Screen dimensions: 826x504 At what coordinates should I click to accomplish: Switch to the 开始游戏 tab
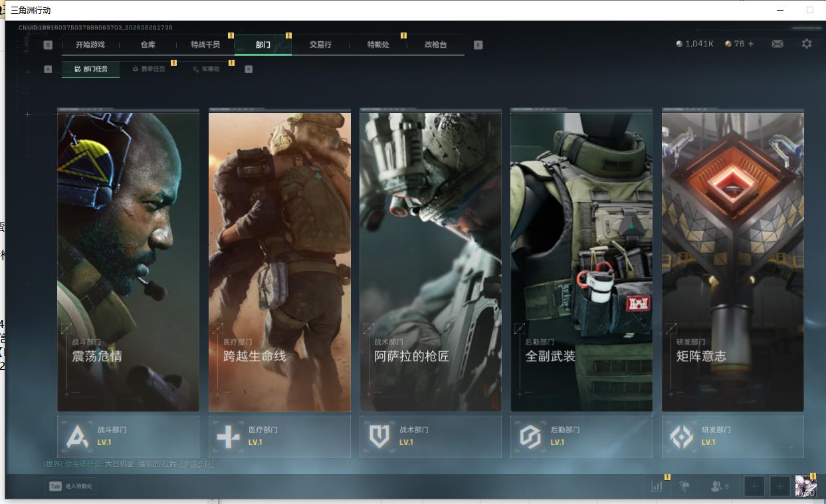[90, 44]
